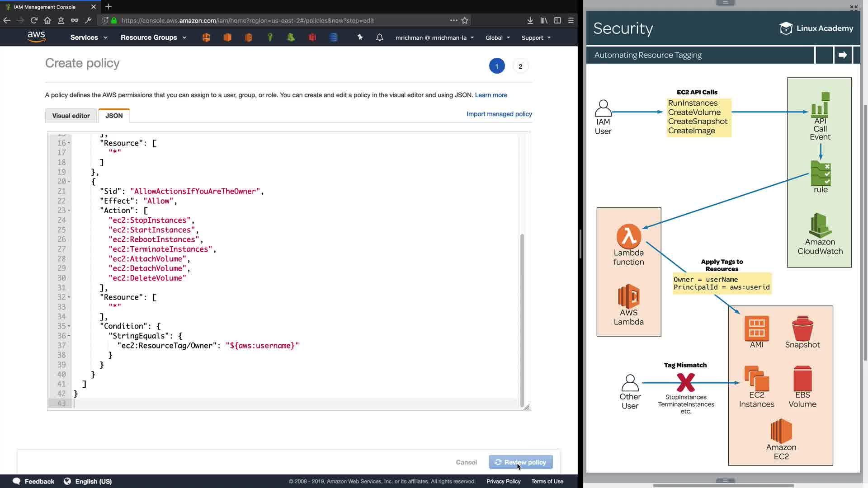868x488 pixels.
Task: Collapse the code fold at line 20
Action: 69,182
